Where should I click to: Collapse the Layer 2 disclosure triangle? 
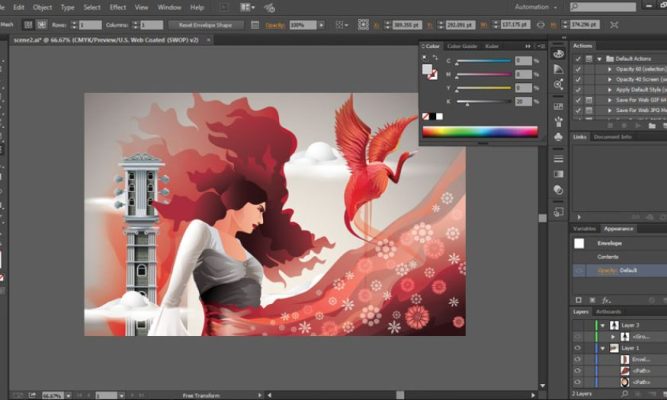click(602, 325)
